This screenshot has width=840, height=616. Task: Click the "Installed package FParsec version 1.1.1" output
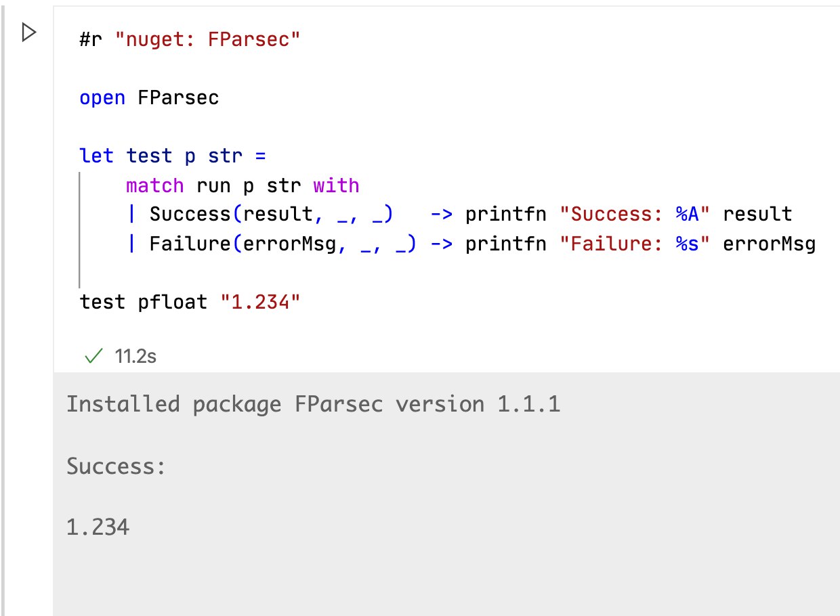point(313,405)
